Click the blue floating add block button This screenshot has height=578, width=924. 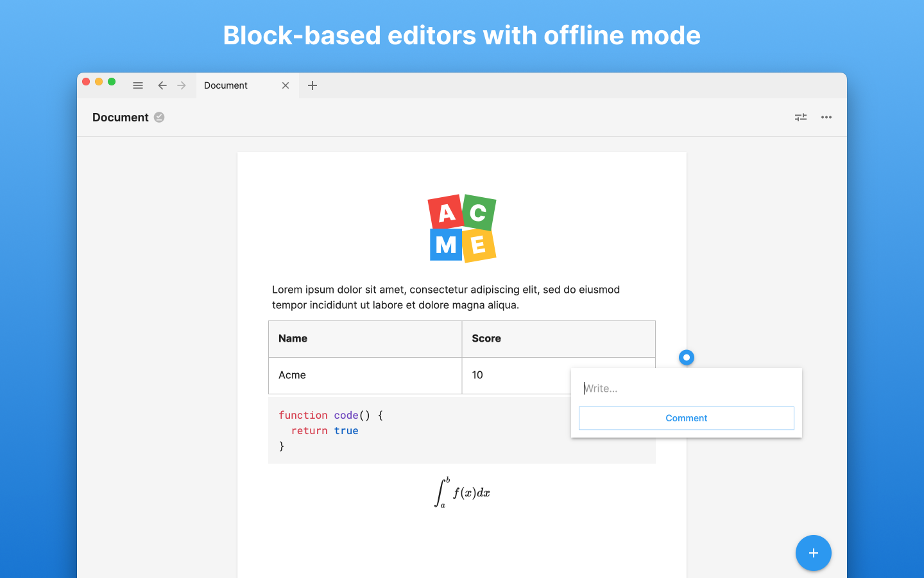814,553
